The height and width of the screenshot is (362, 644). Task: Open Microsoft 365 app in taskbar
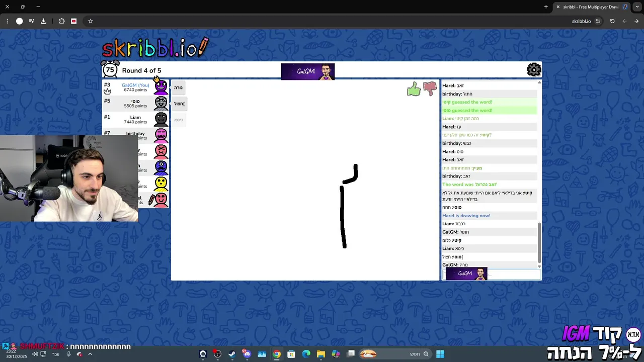point(336,354)
